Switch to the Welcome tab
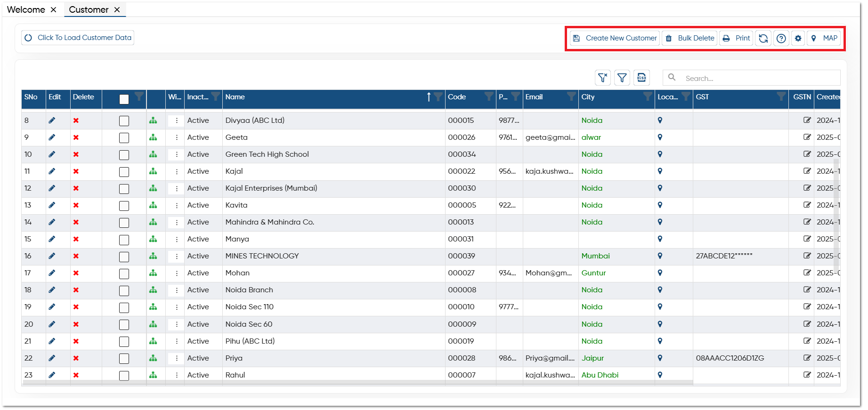 pos(26,9)
